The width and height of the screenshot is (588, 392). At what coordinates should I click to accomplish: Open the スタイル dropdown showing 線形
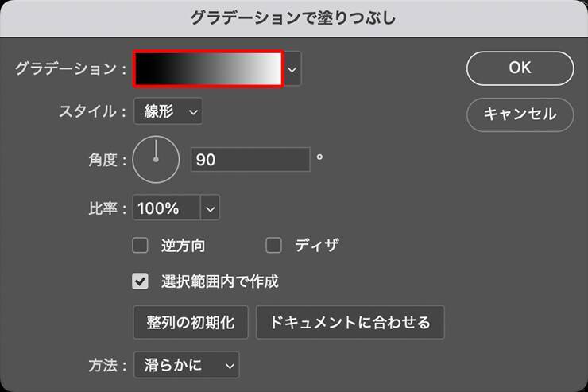tap(168, 111)
